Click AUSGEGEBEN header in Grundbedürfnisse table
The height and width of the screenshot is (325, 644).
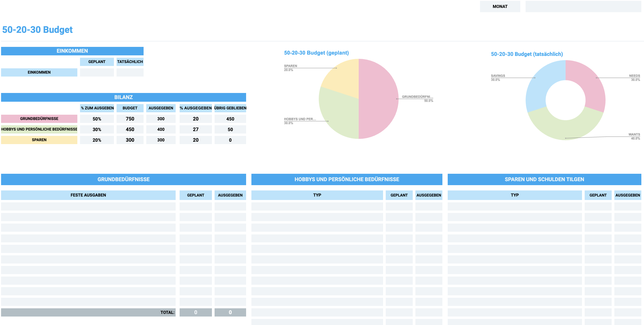[x=230, y=195]
